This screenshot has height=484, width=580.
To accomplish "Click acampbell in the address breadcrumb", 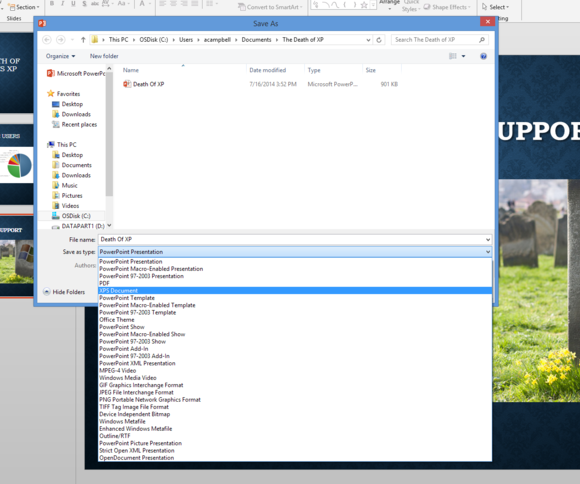I will coord(217,40).
